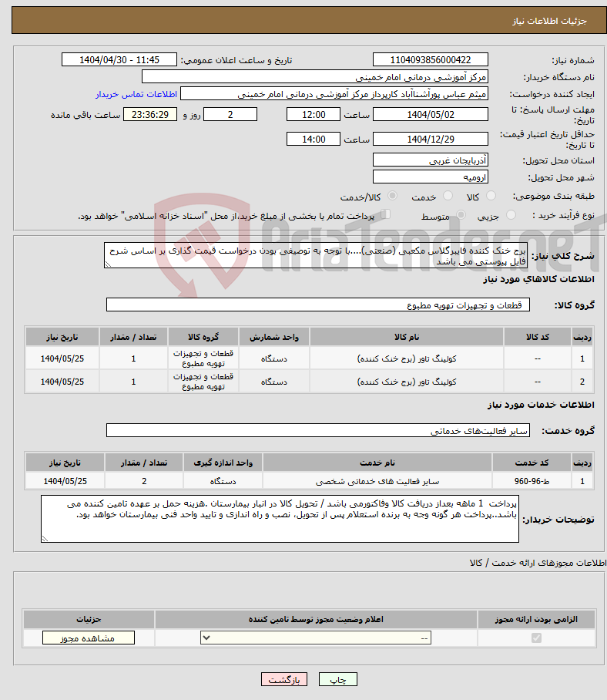The height and width of the screenshot is (700, 607).
Task: Click the announcement date field 1404/04/30 - 11:45
Action: pos(119,60)
